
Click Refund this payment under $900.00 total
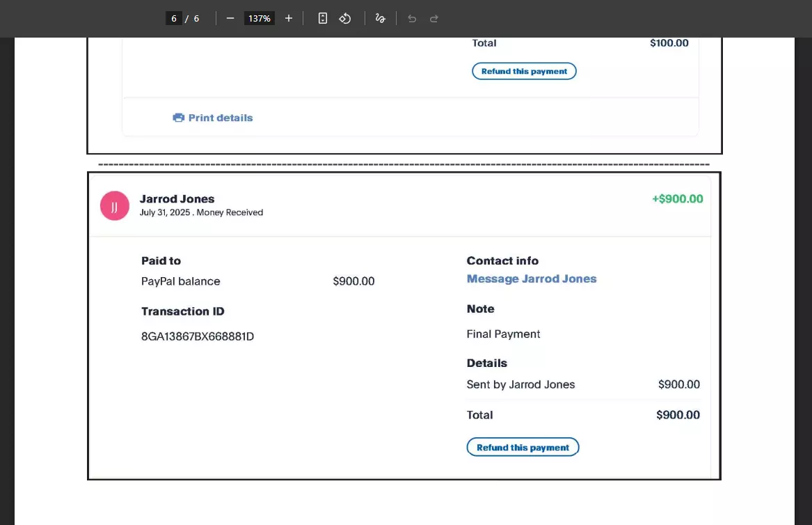(523, 447)
